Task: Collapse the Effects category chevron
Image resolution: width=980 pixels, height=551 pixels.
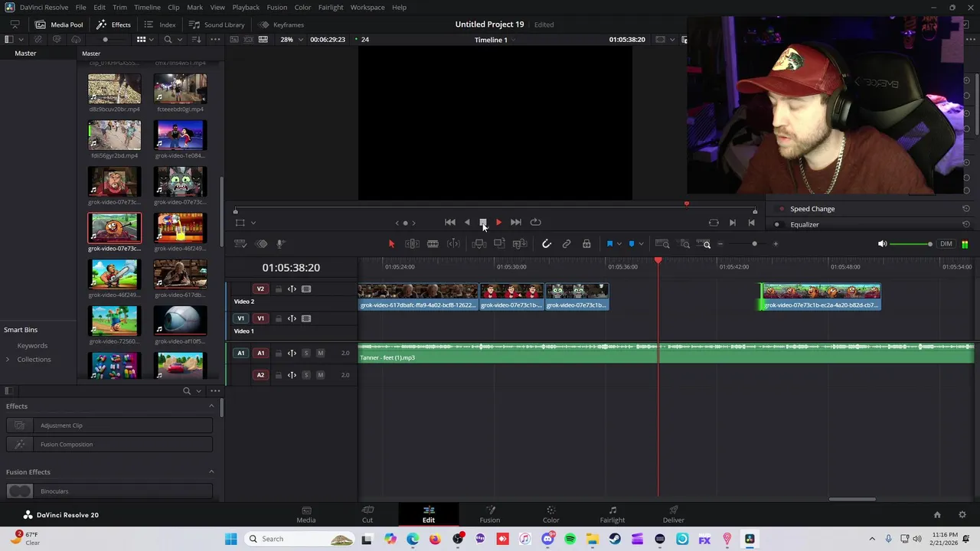Action: pos(211,406)
